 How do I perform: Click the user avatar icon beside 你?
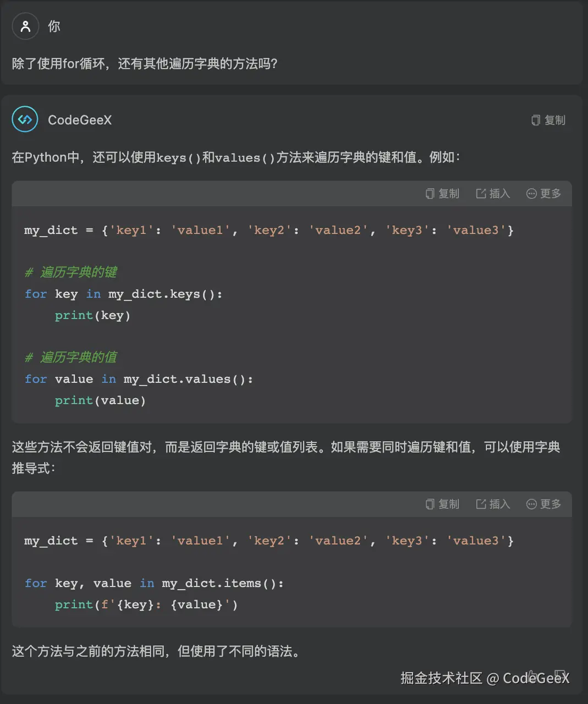point(25,26)
